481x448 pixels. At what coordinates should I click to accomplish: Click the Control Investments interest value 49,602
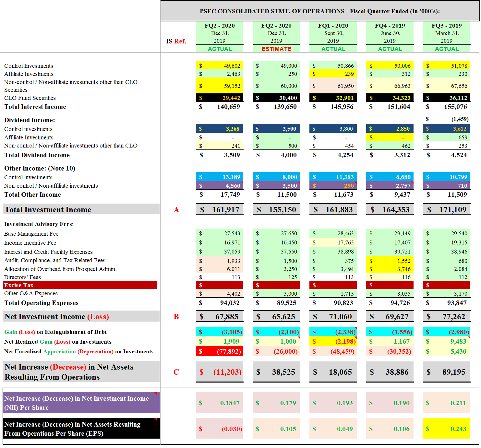coord(232,66)
